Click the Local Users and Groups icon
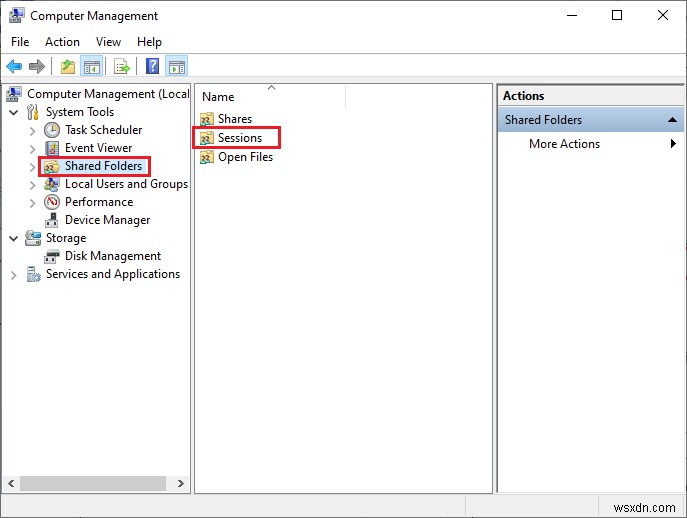 [52, 184]
